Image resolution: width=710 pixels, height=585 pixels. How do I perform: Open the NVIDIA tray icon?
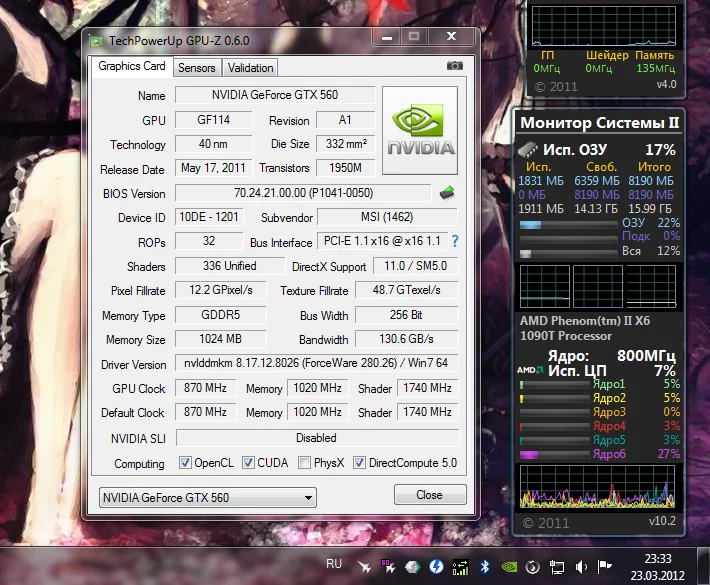click(x=509, y=567)
